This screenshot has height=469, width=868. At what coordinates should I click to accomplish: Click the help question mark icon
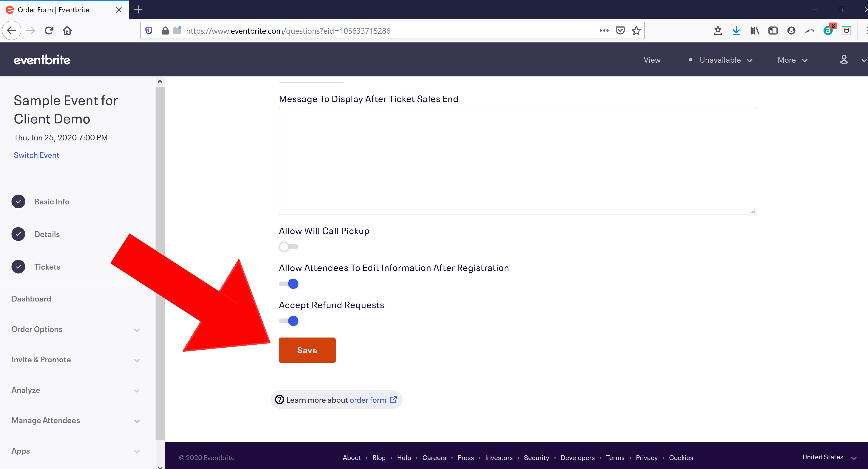280,399
